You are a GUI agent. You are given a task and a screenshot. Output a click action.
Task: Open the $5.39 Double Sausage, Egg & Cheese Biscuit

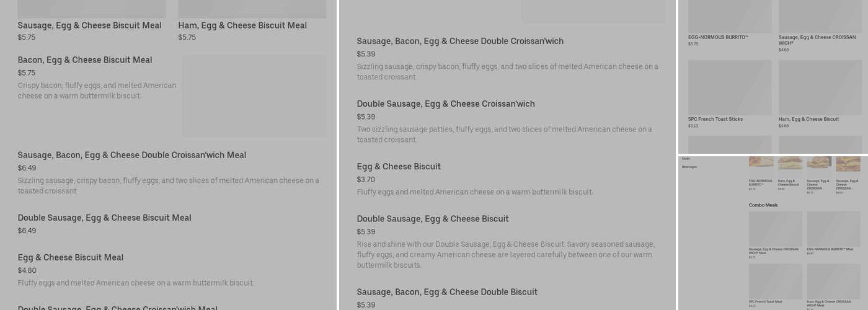432,219
